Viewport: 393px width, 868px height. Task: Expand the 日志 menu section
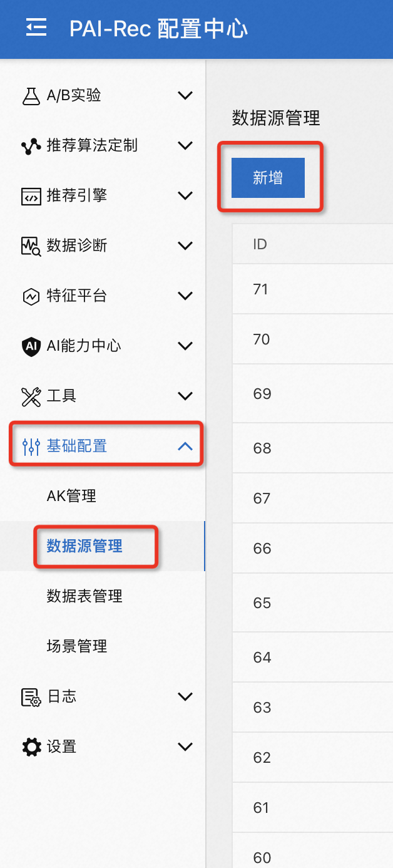(185, 696)
